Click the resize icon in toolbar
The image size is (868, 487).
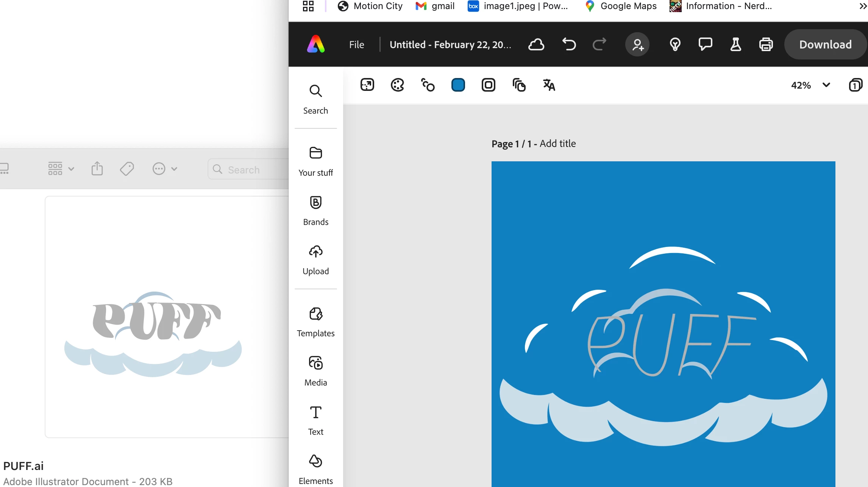click(x=367, y=85)
